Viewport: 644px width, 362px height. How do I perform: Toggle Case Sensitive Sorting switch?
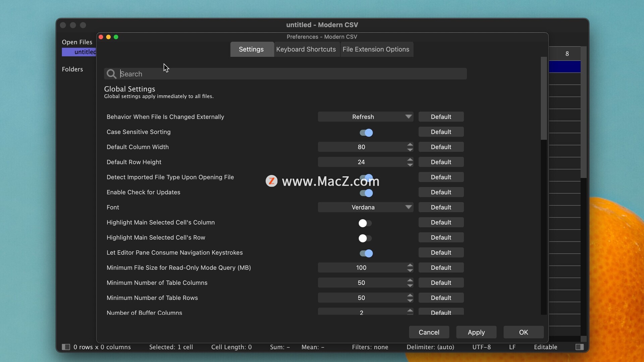[x=366, y=132]
